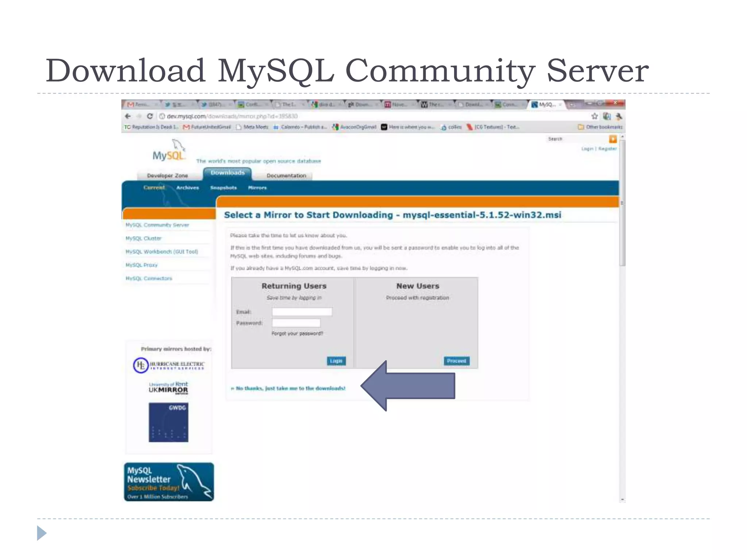Screen dimensions: 747x560
Task: Open the Other bookmarks folder
Action: [600, 127]
